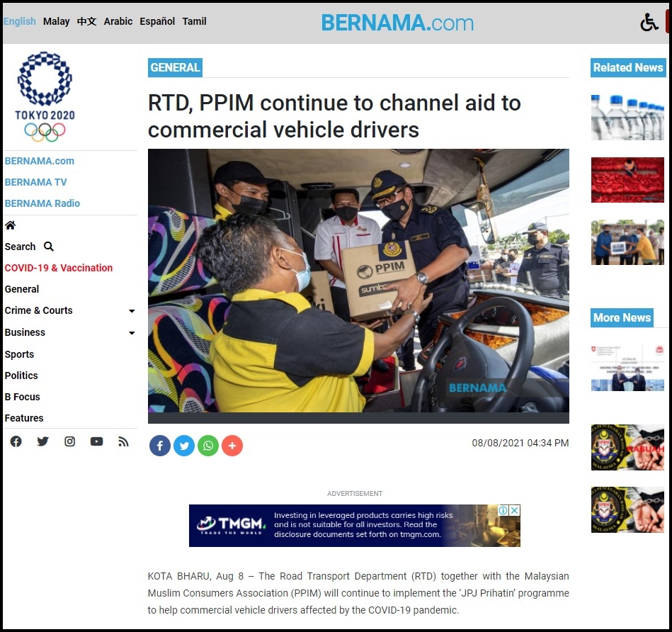Open COVID-19 & Vaccination section

[59, 268]
